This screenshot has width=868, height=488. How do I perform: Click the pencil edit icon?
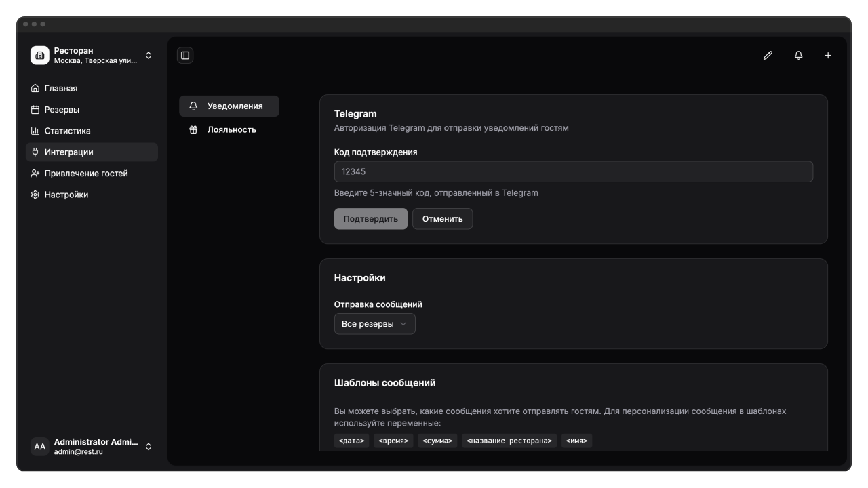coord(768,56)
